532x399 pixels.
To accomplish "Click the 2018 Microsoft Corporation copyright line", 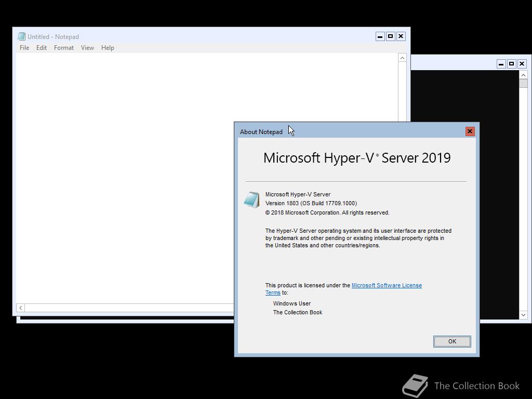I will click(x=327, y=212).
